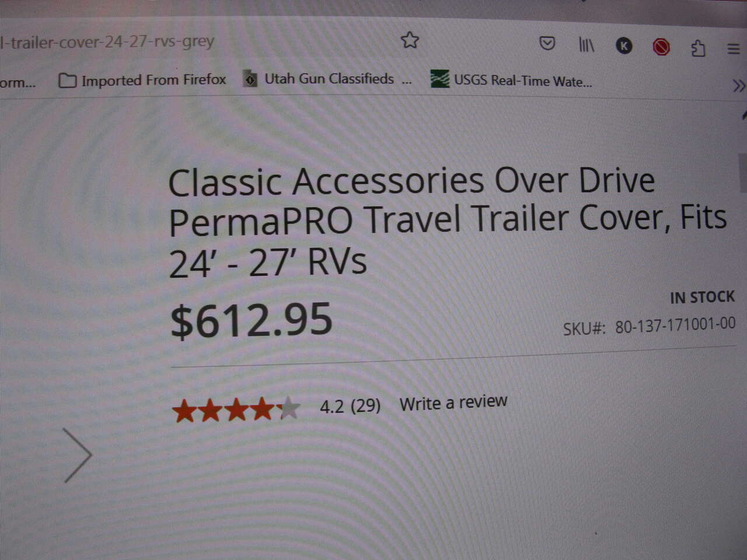Bookmark this page with the star icon
The height and width of the screenshot is (560, 747).
click(x=410, y=40)
